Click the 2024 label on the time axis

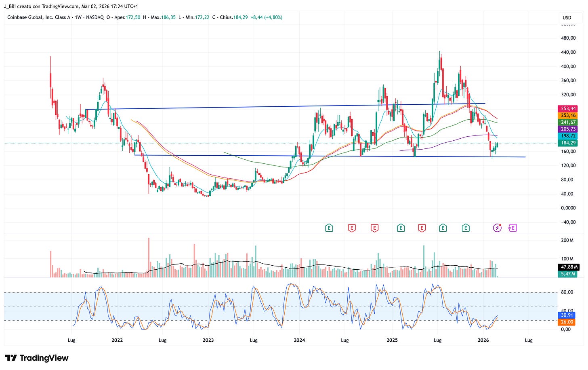coord(299,340)
